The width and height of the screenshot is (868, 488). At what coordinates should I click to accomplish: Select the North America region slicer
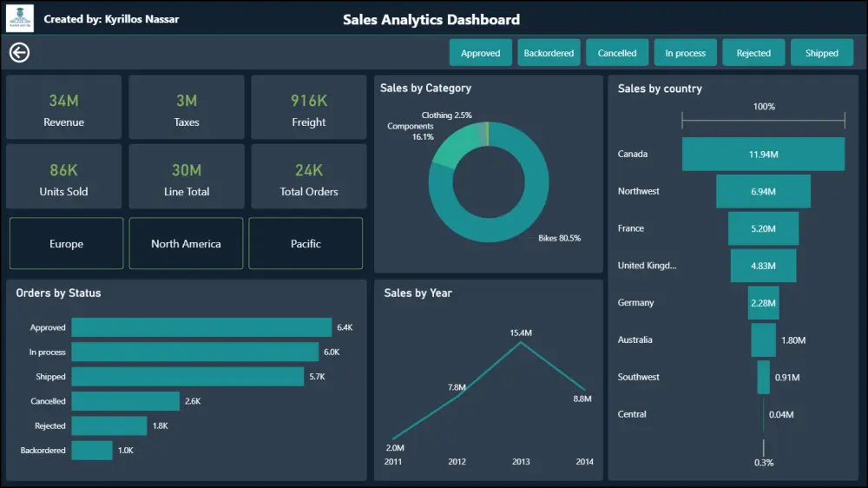tap(186, 243)
